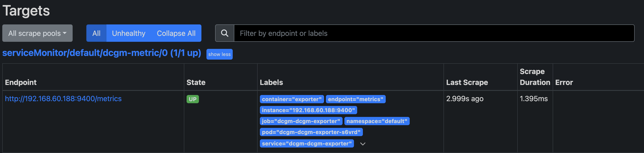Click the show less button
The height and width of the screenshot is (153, 644).
219,54
